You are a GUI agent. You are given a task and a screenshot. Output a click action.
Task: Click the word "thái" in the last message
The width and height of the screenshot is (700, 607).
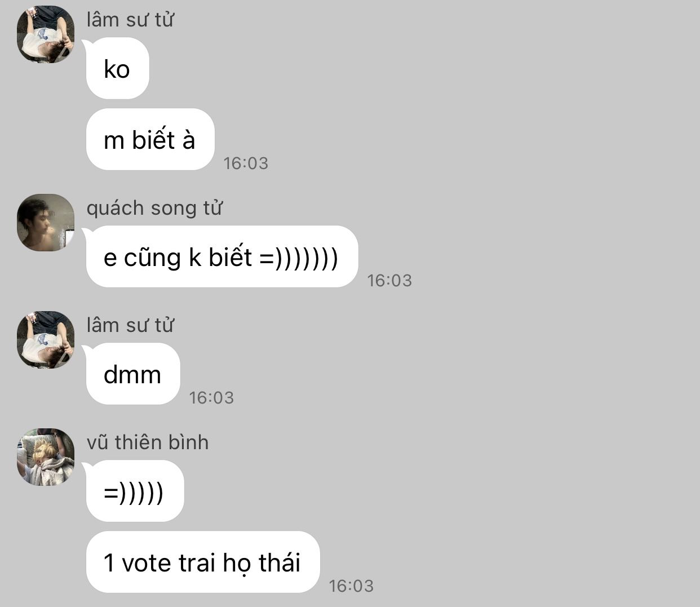click(x=279, y=562)
